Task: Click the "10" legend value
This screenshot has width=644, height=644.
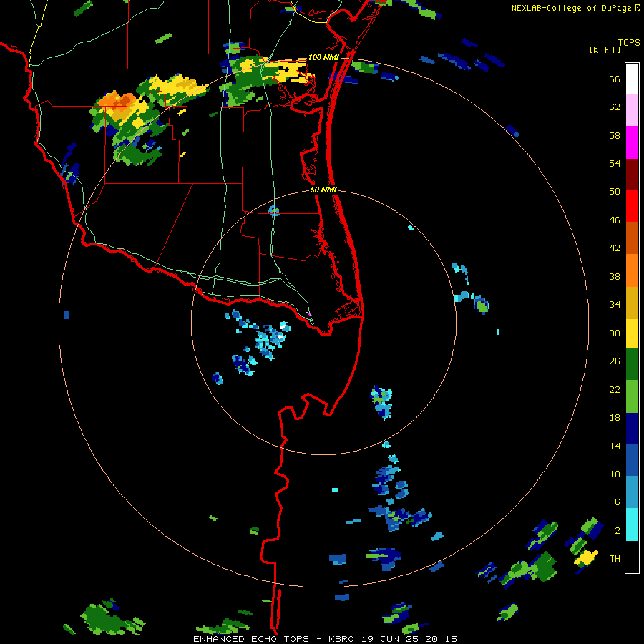Action: [615, 474]
